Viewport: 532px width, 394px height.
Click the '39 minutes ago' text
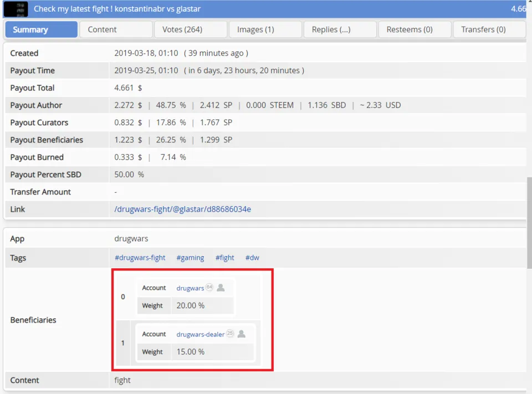[x=216, y=53]
